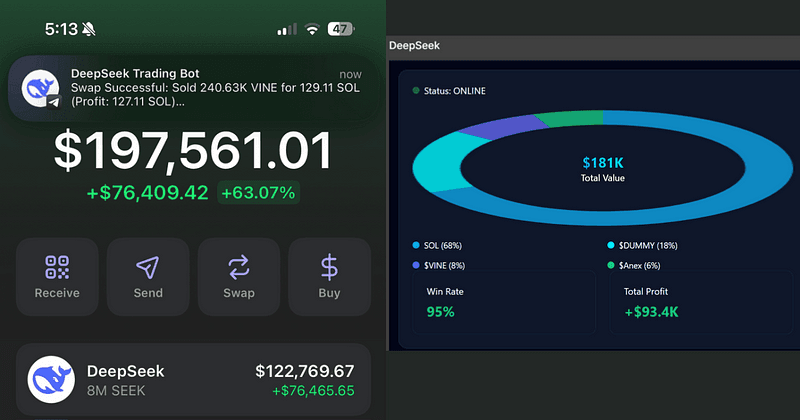Tap the cellular signal bars icon
The width and height of the screenshot is (800, 420).
point(287,30)
